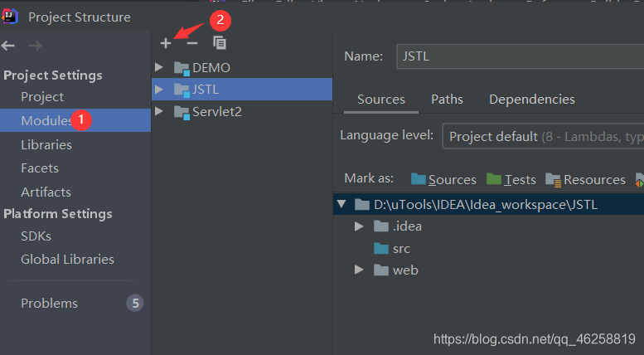Viewport: 644px width, 355px height.
Task: Click the copy module icon
Action: 220,43
